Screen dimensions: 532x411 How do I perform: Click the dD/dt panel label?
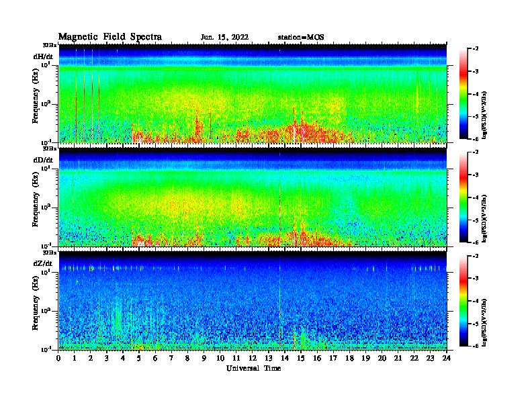point(43,160)
